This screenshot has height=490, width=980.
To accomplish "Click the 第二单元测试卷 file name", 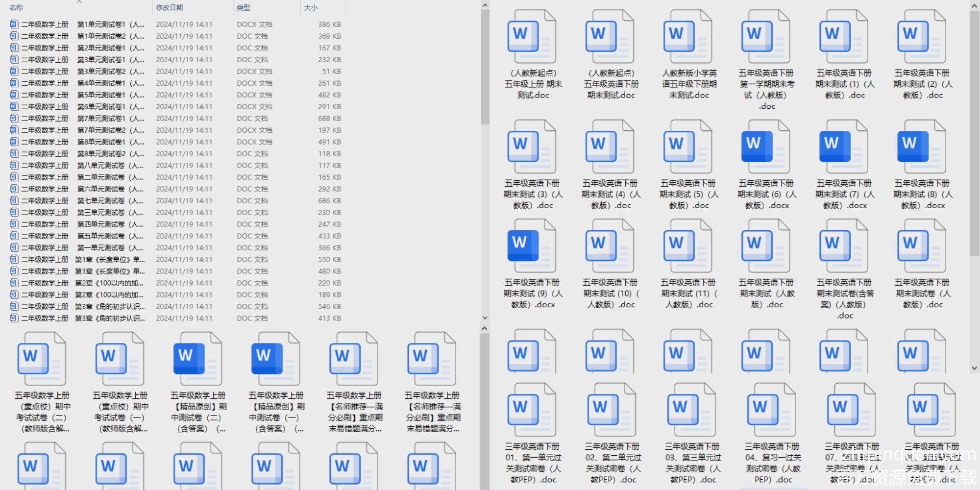I will 82,177.
